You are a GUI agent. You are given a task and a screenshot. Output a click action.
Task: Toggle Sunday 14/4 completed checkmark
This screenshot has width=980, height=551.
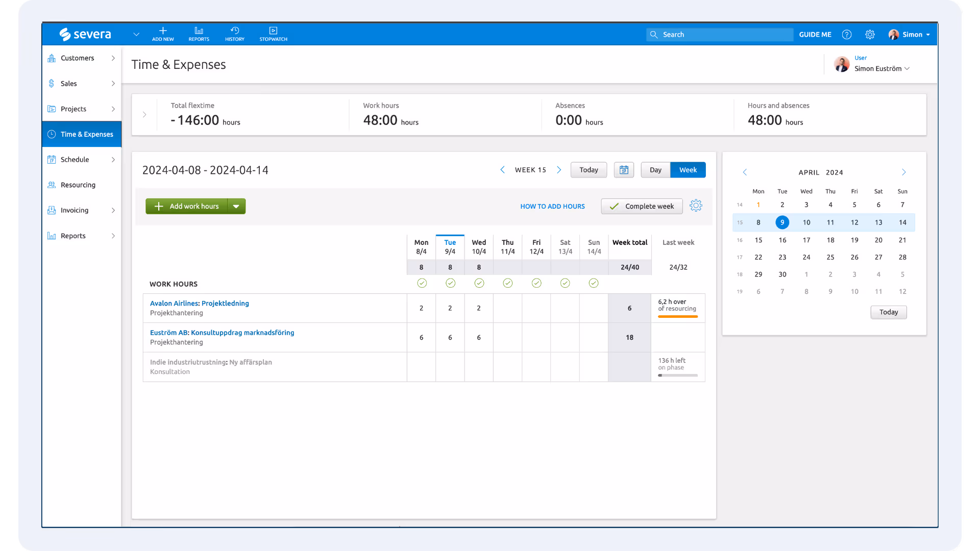click(594, 283)
